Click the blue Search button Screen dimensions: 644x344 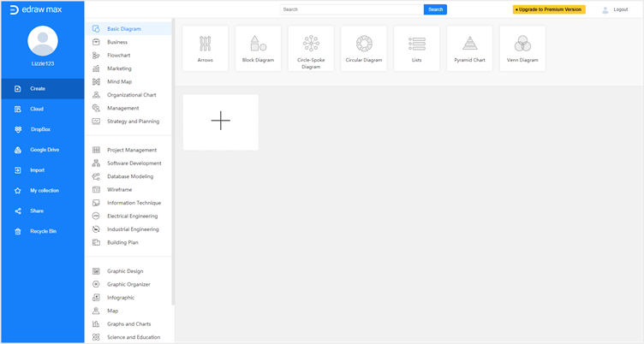click(435, 9)
